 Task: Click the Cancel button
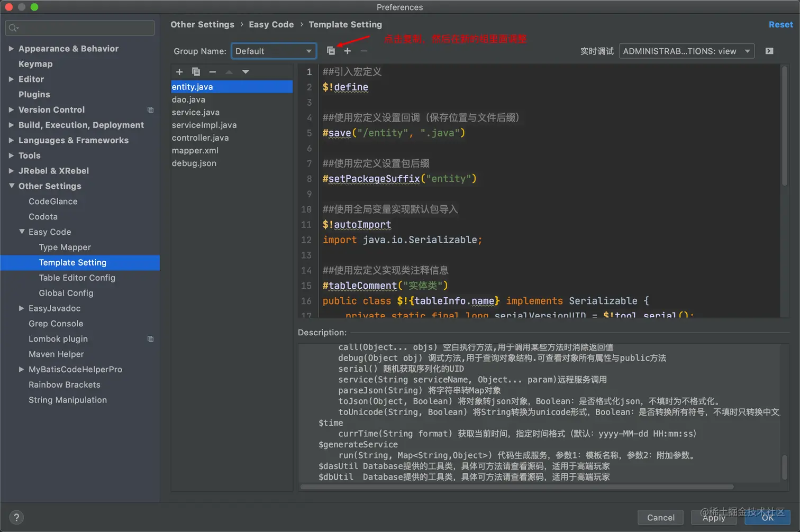pos(661,518)
